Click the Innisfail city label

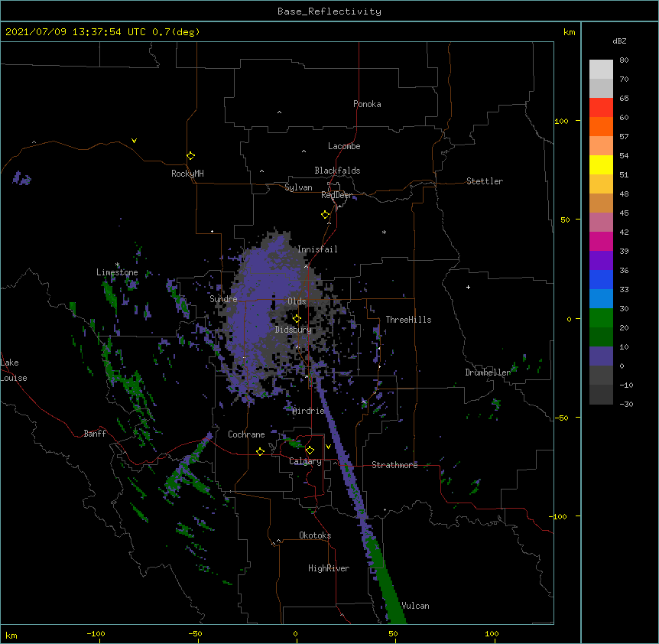(x=317, y=249)
